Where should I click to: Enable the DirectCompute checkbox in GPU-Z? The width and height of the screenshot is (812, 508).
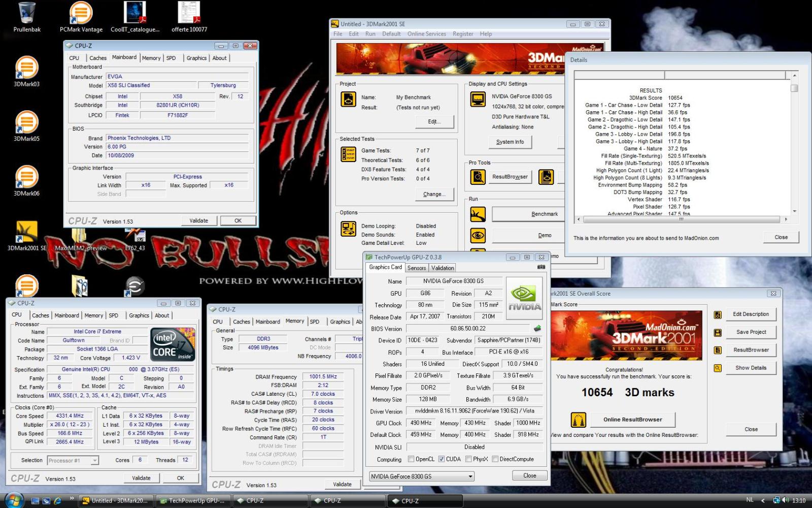click(495, 459)
